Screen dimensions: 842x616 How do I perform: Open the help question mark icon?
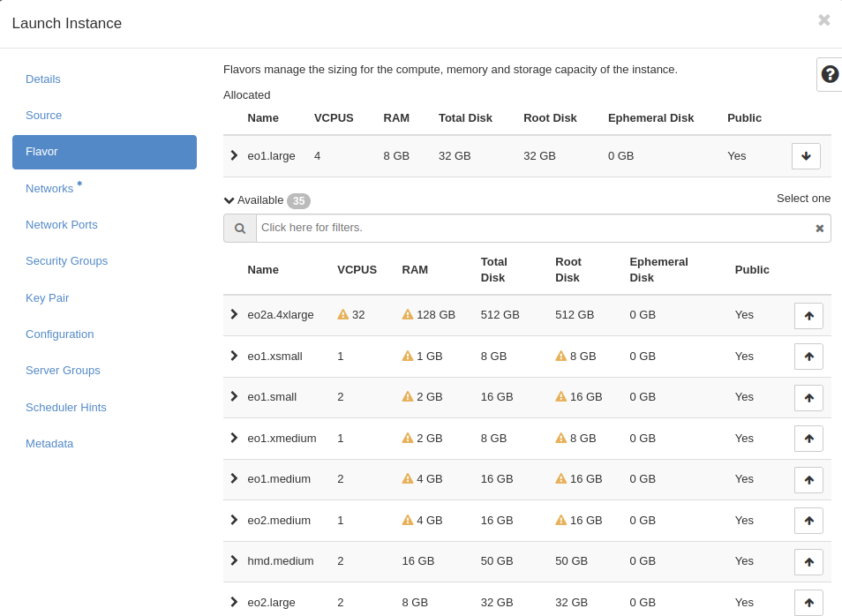pos(830,74)
